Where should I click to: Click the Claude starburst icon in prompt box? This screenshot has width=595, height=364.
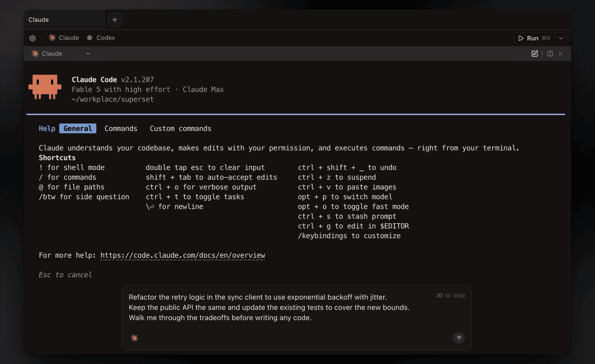[x=134, y=338]
